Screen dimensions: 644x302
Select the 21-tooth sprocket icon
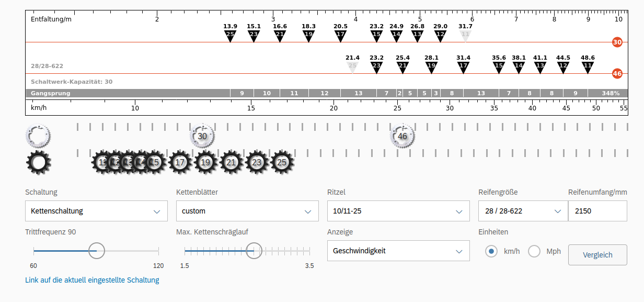[x=232, y=163]
